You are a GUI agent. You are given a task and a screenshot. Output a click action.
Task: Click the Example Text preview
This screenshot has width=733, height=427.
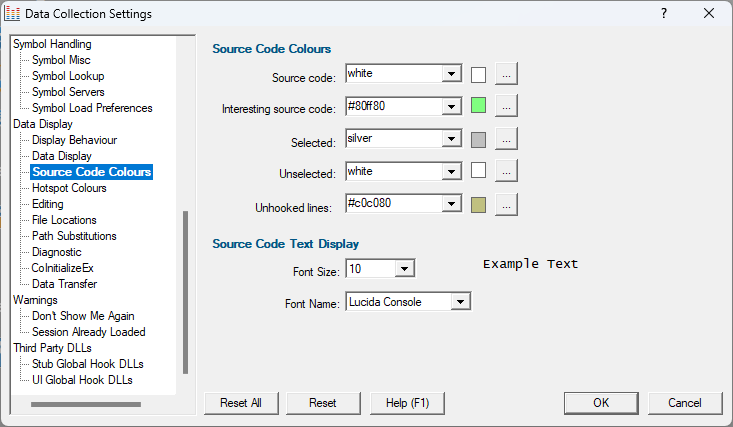pyautogui.click(x=531, y=264)
